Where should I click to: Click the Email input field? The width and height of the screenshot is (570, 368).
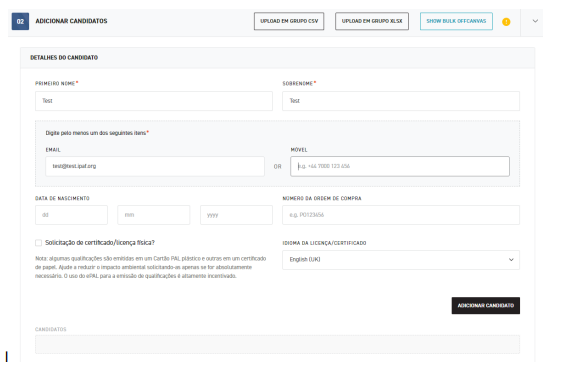pyautogui.click(x=155, y=166)
